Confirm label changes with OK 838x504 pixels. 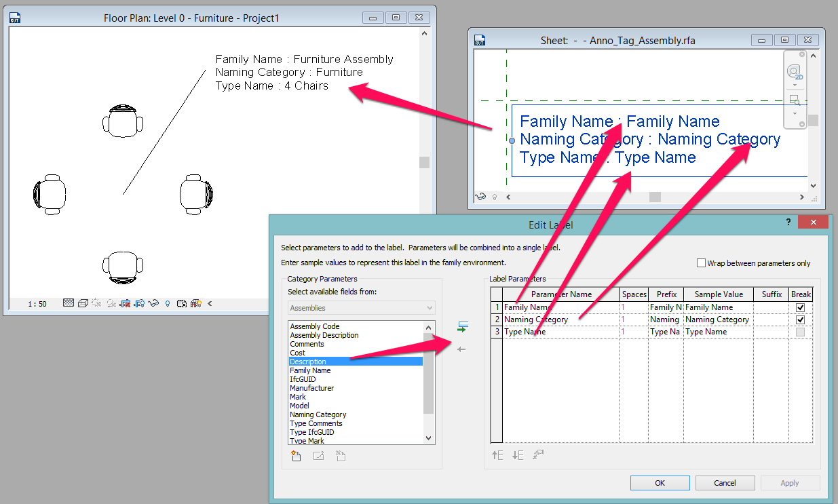659,482
